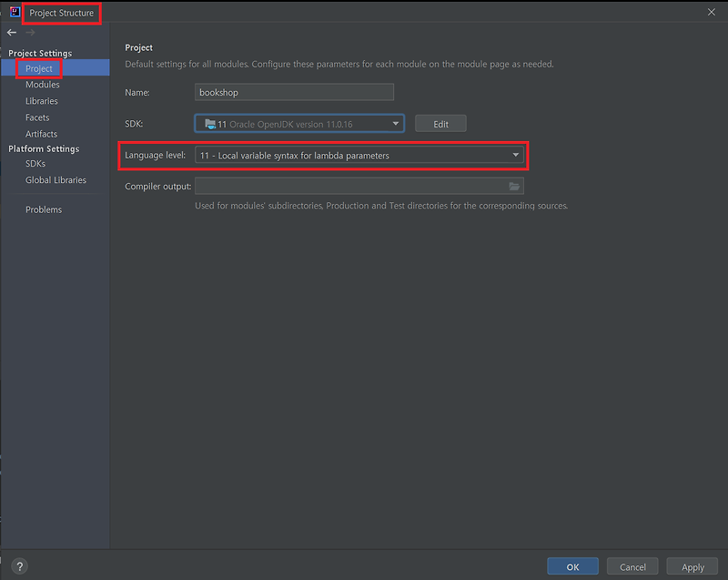Click the Edit button next to SDK
This screenshot has width=728, height=580.
[x=440, y=123]
